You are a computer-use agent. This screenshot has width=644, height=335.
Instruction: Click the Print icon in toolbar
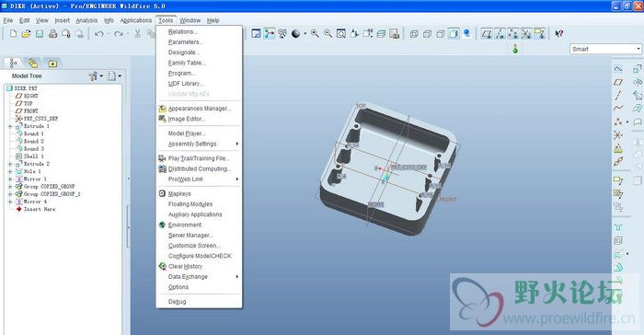[53, 34]
